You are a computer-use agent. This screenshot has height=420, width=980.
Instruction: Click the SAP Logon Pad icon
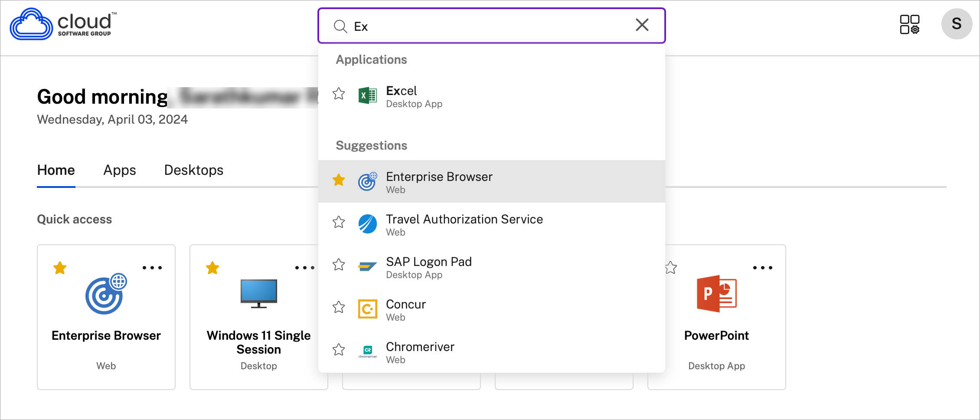(368, 266)
